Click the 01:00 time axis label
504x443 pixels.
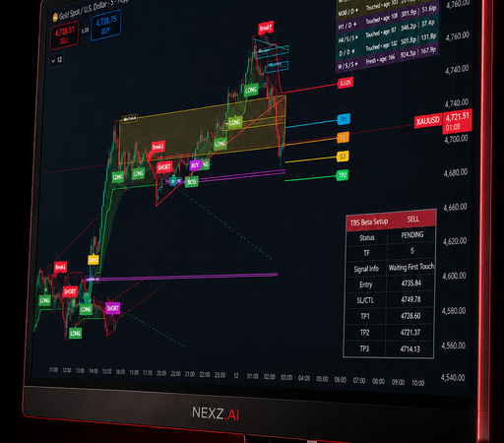click(x=252, y=376)
